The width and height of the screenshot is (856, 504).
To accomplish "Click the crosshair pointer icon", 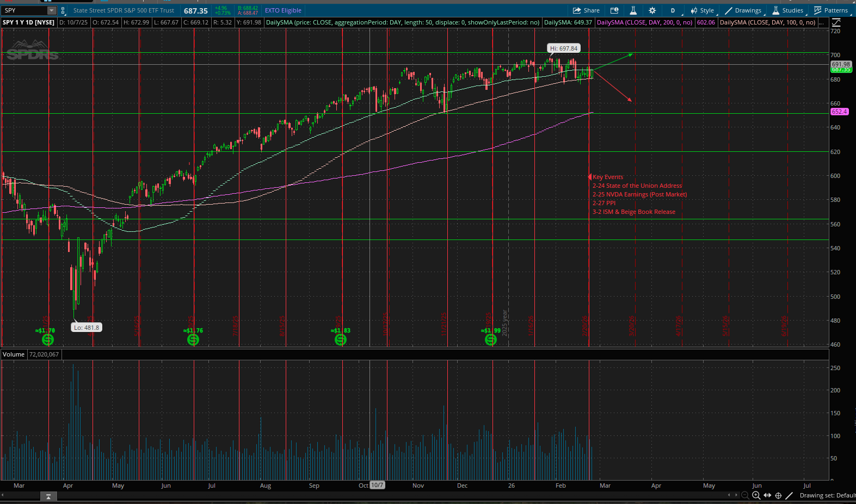I will pos(778,495).
